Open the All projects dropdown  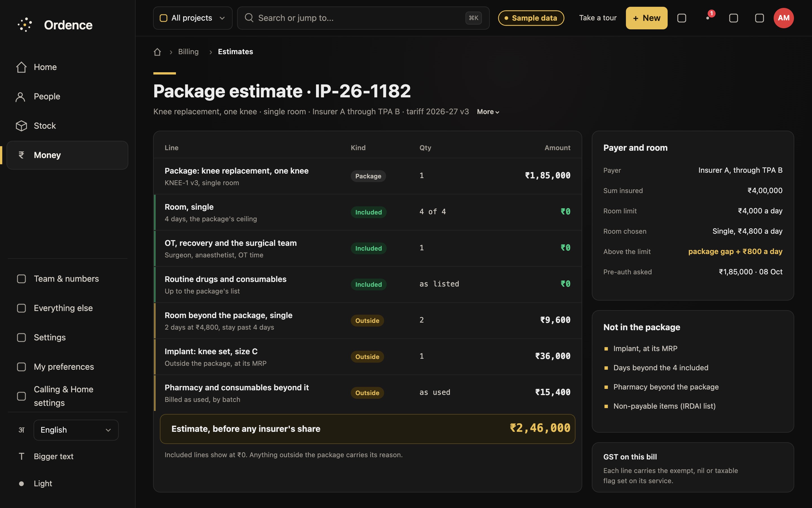pos(193,18)
